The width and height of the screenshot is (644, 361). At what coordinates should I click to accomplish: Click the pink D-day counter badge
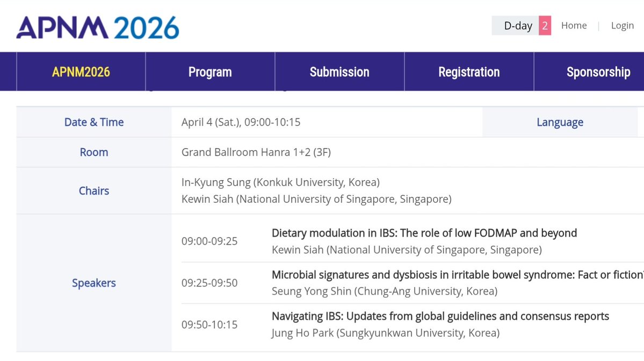pos(545,26)
